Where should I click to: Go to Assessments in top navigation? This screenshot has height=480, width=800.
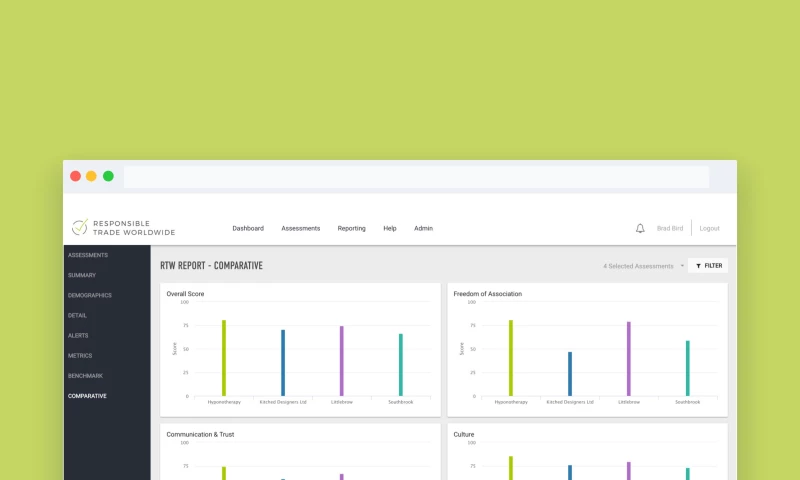pyautogui.click(x=300, y=228)
